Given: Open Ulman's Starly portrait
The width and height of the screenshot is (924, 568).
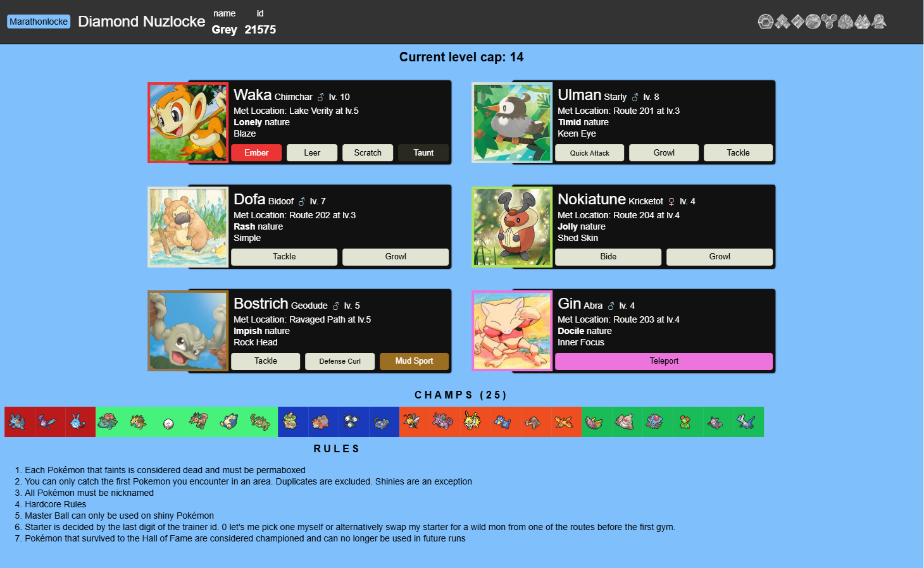Looking at the screenshot, I should [x=512, y=123].
